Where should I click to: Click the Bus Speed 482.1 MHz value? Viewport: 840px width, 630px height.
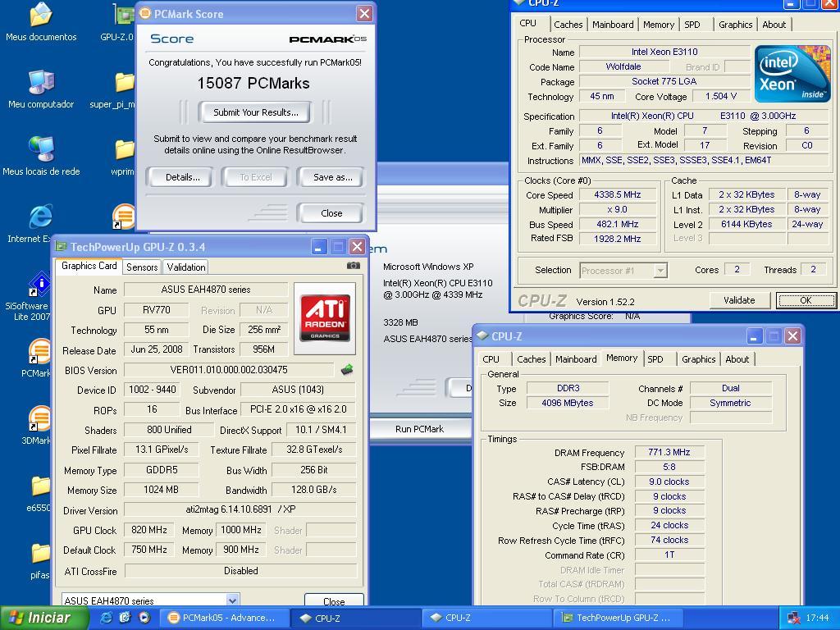[x=618, y=225]
